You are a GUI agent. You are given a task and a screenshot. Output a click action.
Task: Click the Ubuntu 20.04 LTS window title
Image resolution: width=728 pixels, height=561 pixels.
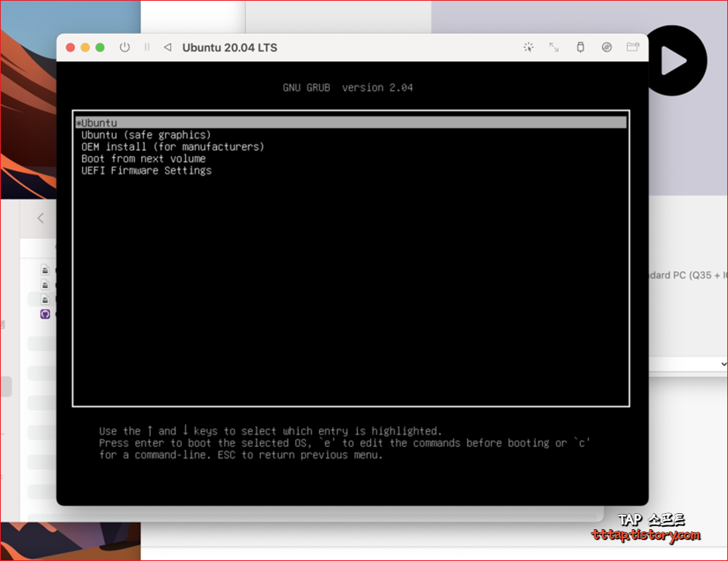click(230, 48)
